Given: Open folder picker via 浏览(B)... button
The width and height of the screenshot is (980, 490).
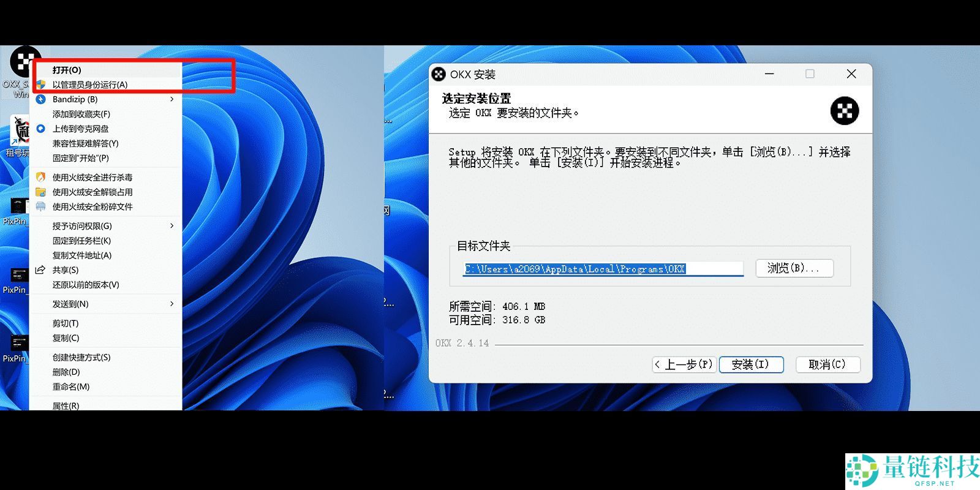Looking at the screenshot, I should (x=794, y=268).
